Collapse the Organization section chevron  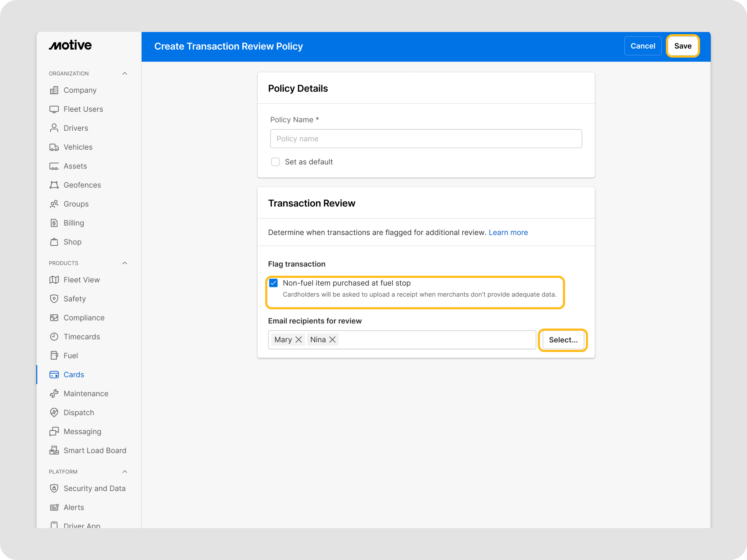[125, 74]
